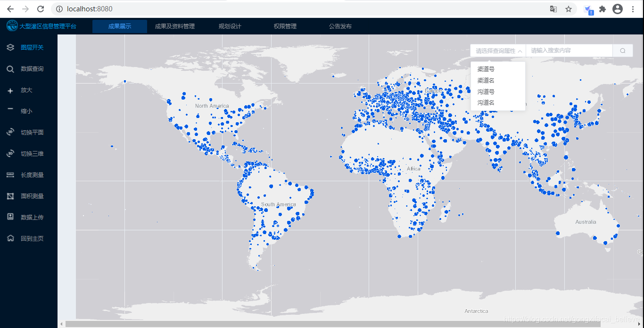Click the data query magnifier icon
Viewport: 644px width, 328px height.
[10, 69]
